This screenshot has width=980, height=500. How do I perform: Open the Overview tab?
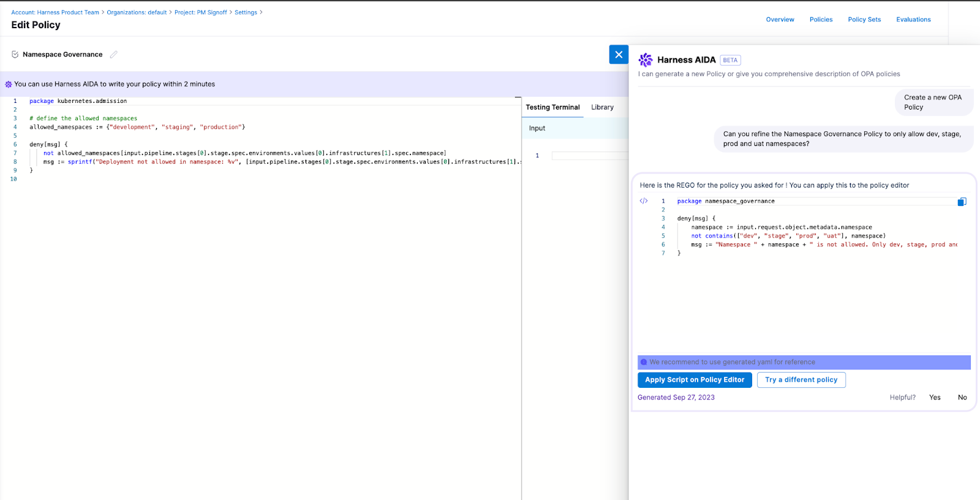[780, 20]
